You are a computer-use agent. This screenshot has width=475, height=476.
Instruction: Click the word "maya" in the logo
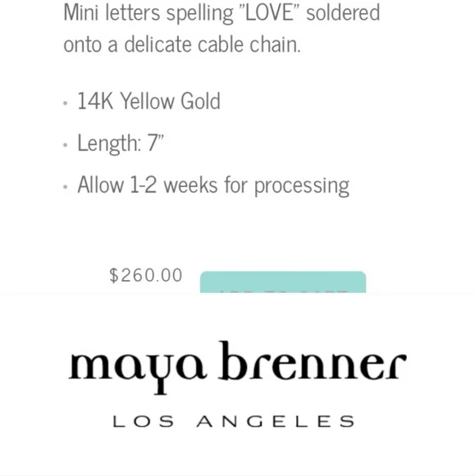(138, 368)
